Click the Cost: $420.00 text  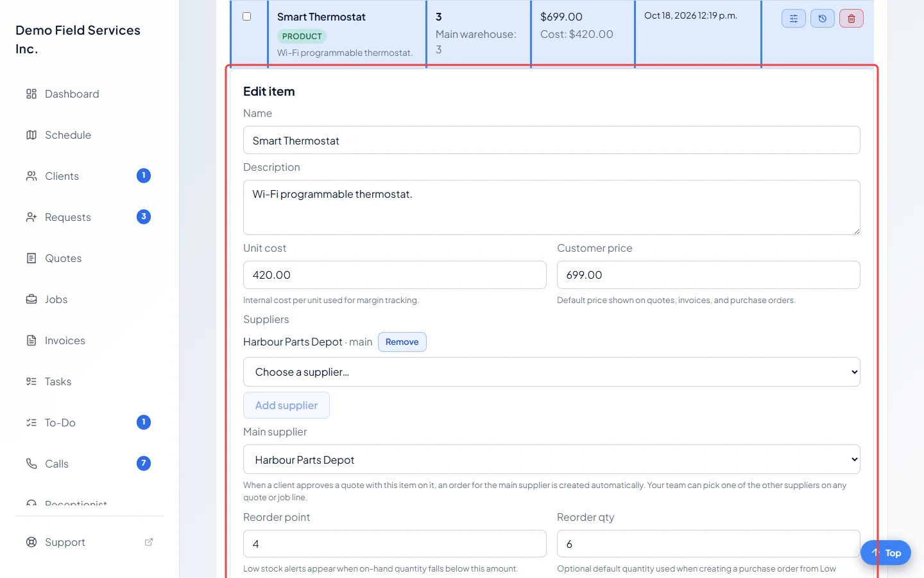577,34
